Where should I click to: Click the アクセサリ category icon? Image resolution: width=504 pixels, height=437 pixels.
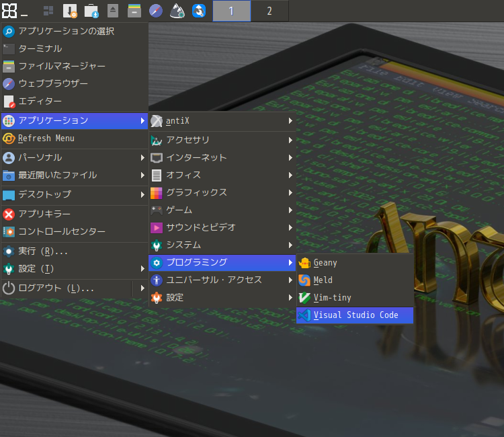click(157, 141)
